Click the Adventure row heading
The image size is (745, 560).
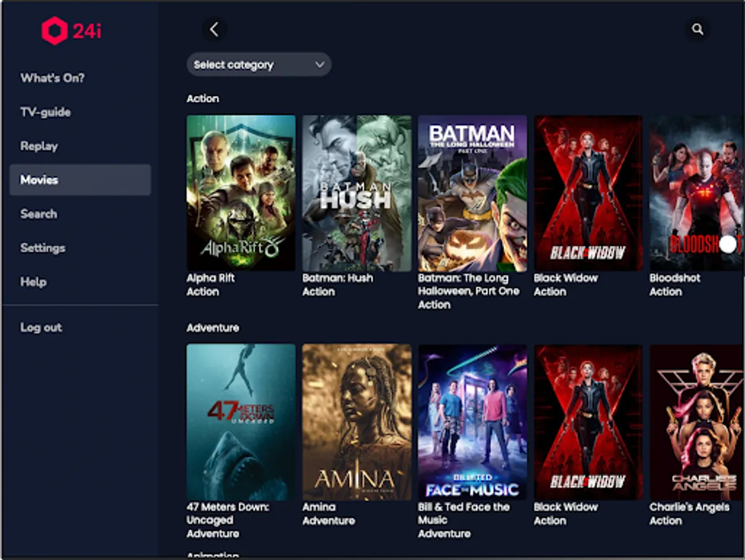(x=213, y=328)
